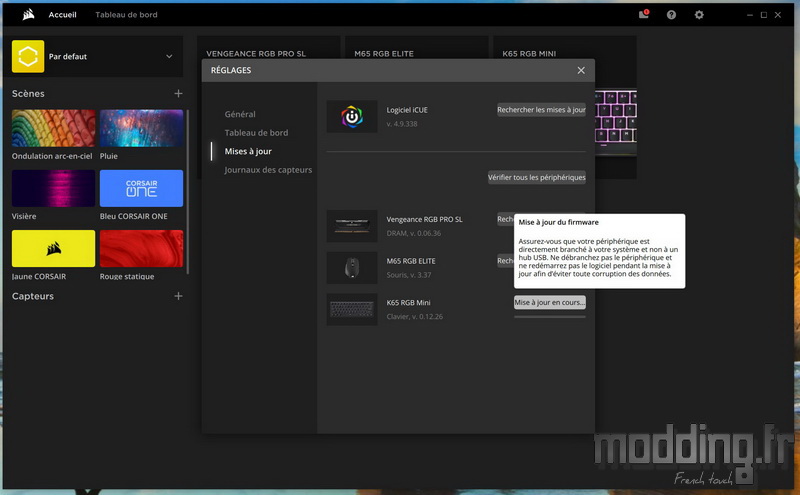Open the notifications icon with red badge

(644, 14)
